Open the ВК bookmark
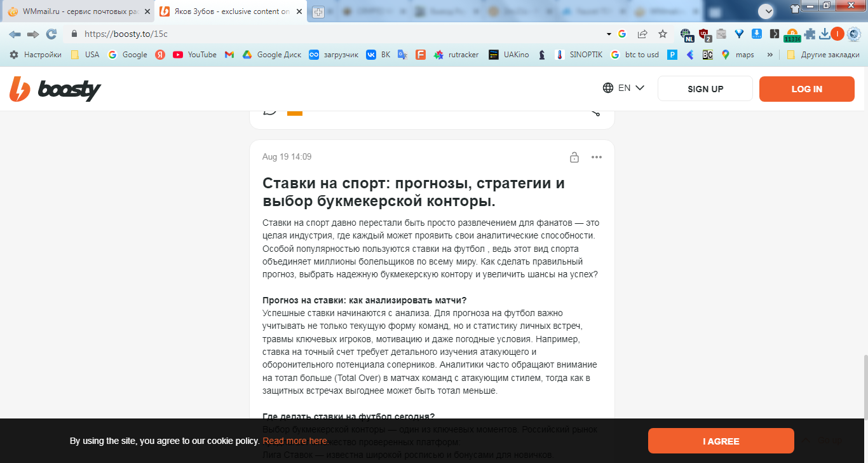Screen dimensions: 868x463 pos(379,55)
